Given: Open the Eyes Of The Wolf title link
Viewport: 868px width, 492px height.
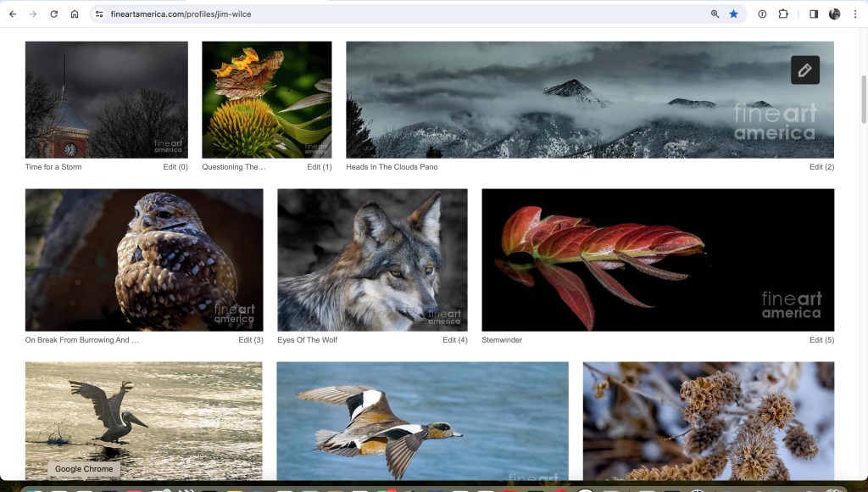Looking at the screenshot, I should (307, 340).
